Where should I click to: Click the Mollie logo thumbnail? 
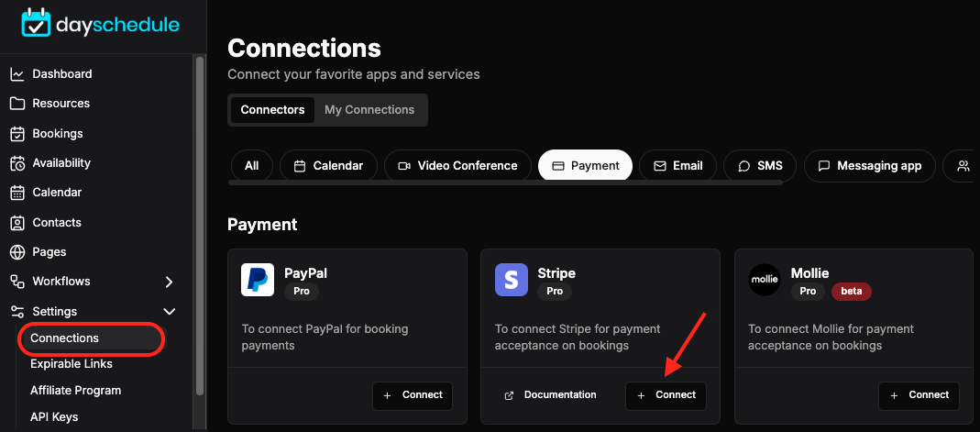pos(765,280)
